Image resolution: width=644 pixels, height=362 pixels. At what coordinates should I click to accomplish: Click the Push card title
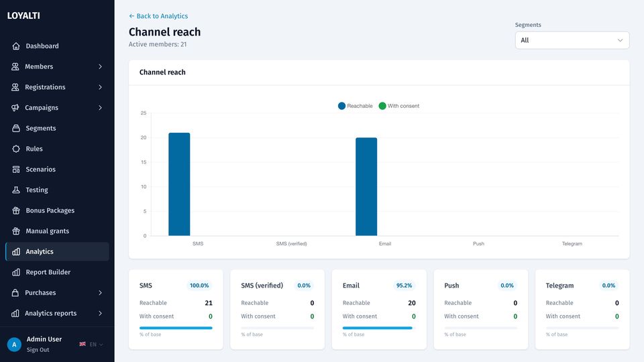click(x=451, y=286)
